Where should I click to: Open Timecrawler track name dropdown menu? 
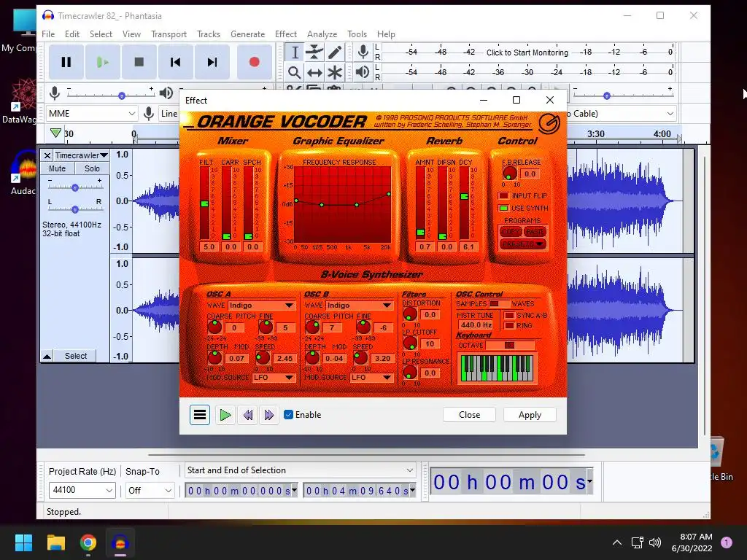pos(81,155)
